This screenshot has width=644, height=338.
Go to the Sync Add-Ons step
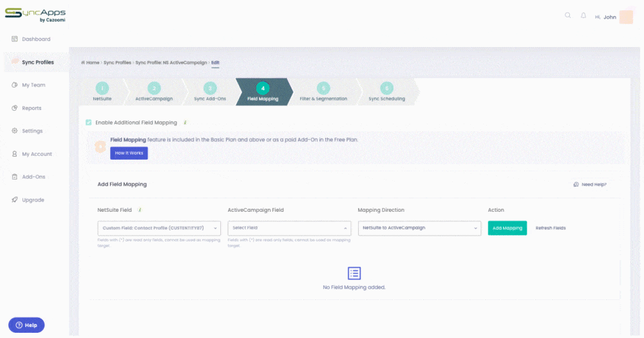[210, 92]
